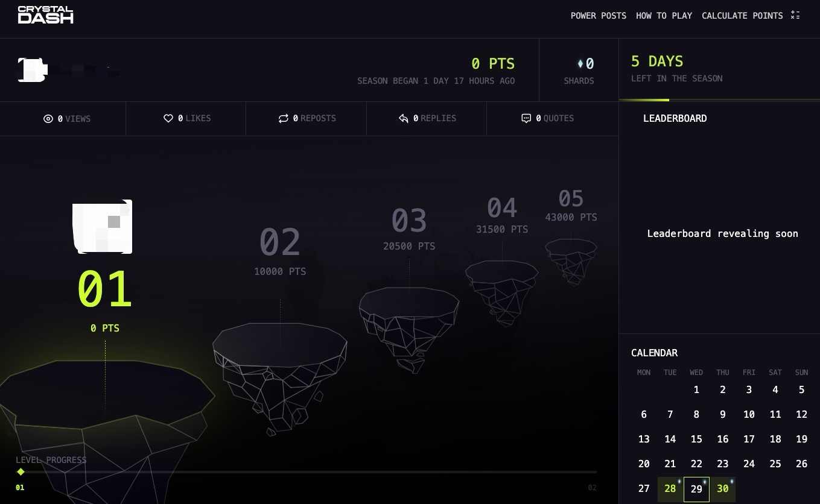Image resolution: width=820 pixels, height=504 pixels.
Task: Select the heart icon beside Likes
Action: tap(168, 118)
